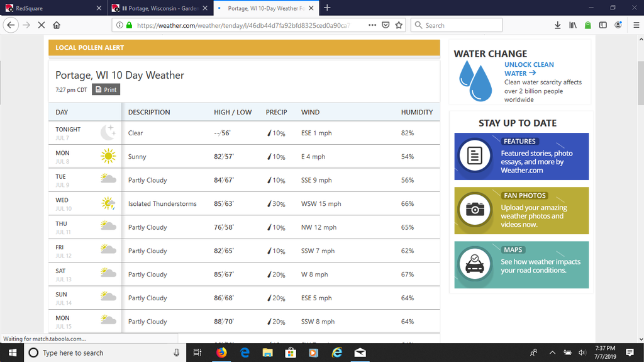The width and height of the screenshot is (644, 362).
Task: Select the Tonight Jul 7 row label
Action: (x=68, y=133)
